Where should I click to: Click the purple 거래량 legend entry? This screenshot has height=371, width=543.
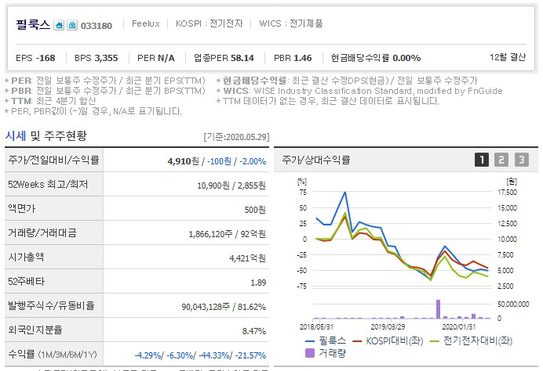(326, 353)
